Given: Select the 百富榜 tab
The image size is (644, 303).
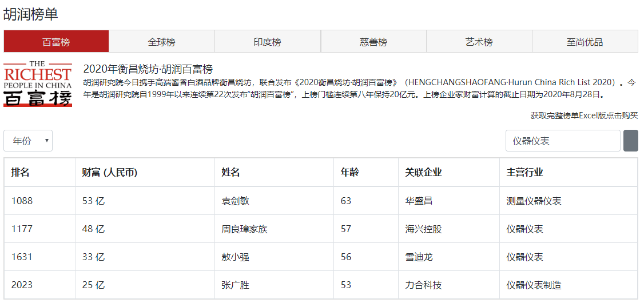Looking at the screenshot, I should pos(56,42).
